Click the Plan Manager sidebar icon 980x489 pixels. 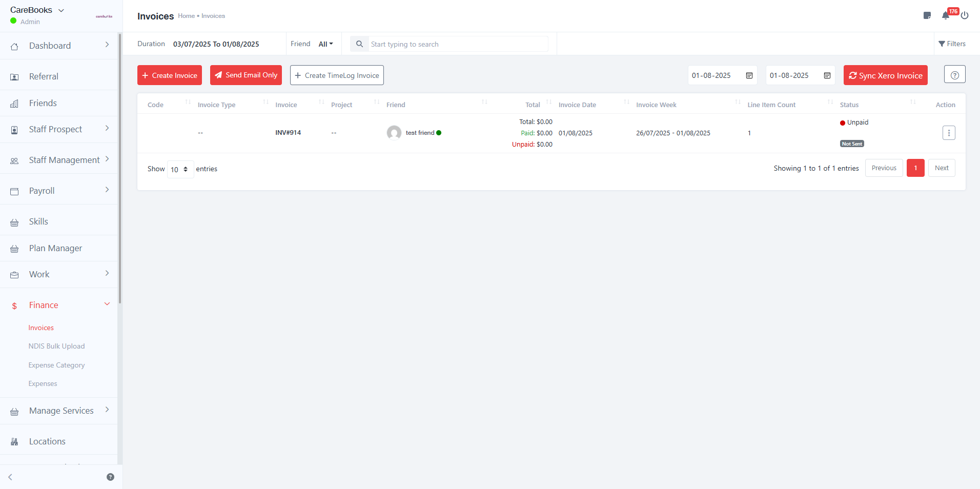(x=14, y=249)
